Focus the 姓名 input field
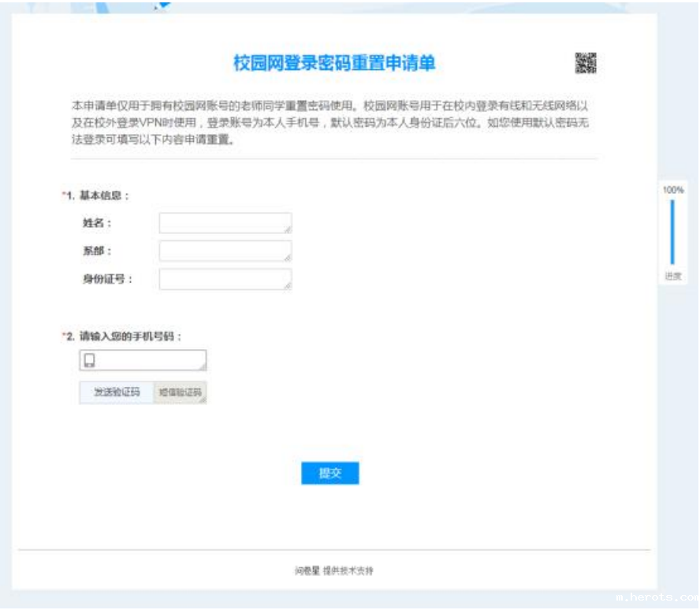This screenshot has width=700, height=610. 225,223
